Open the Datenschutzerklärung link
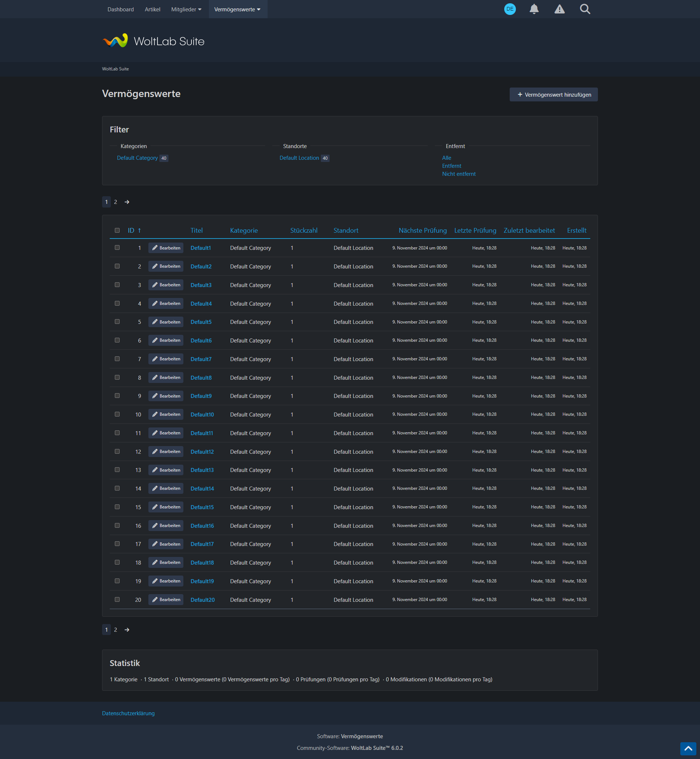 (x=128, y=713)
